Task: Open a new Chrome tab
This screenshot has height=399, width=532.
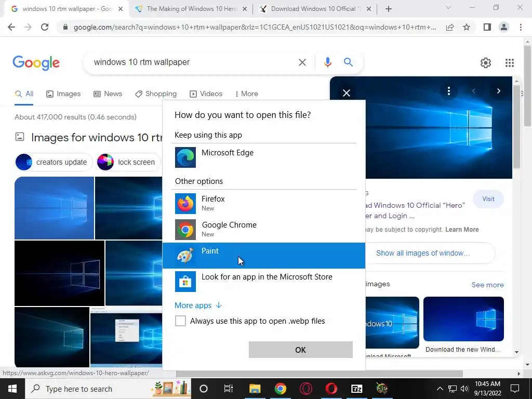Action: (389, 9)
